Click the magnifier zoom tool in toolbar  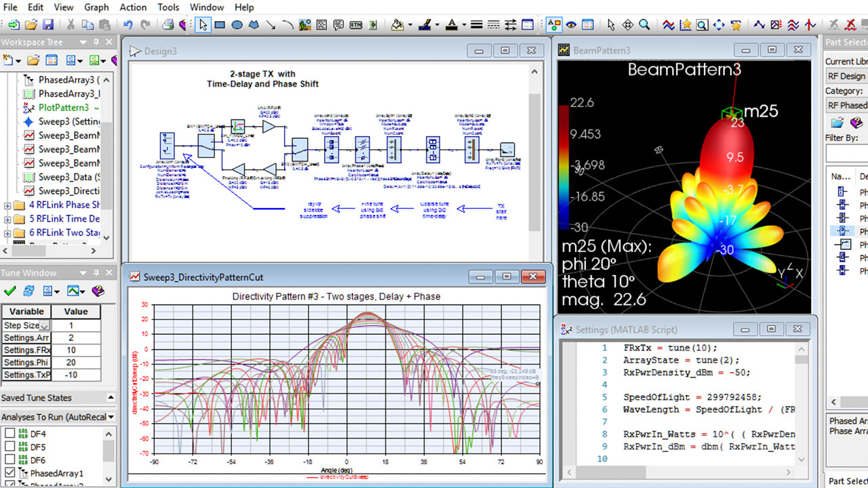click(644, 25)
